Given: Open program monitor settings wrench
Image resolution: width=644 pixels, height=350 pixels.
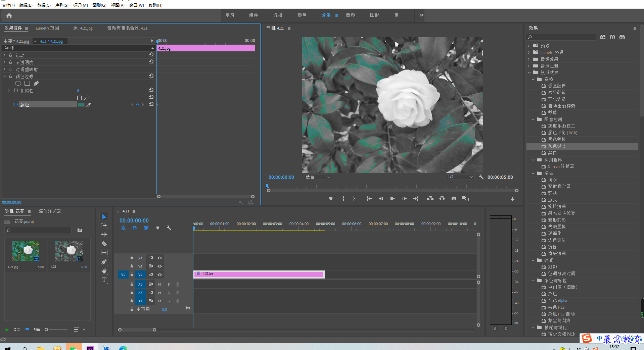Looking at the screenshot, I should [481, 177].
